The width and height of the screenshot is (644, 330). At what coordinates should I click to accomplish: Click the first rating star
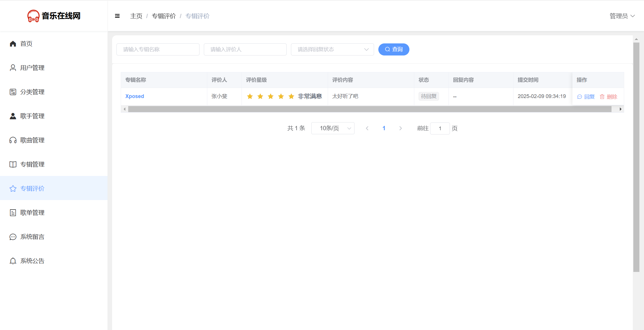pyautogui.click(x=250, y=96)
